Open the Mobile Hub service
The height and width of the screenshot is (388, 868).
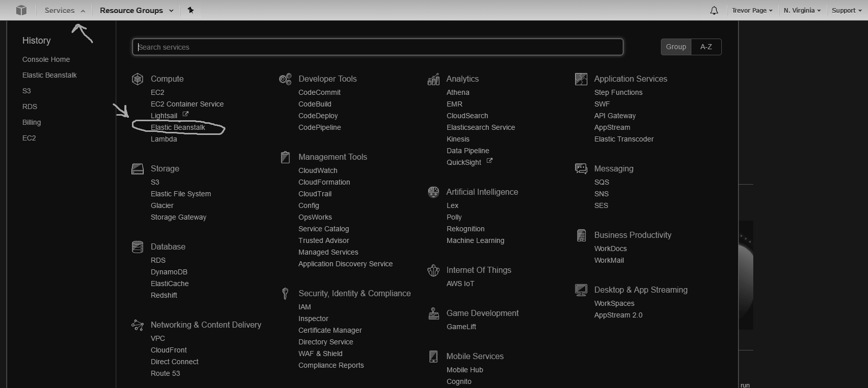point(464,370)
